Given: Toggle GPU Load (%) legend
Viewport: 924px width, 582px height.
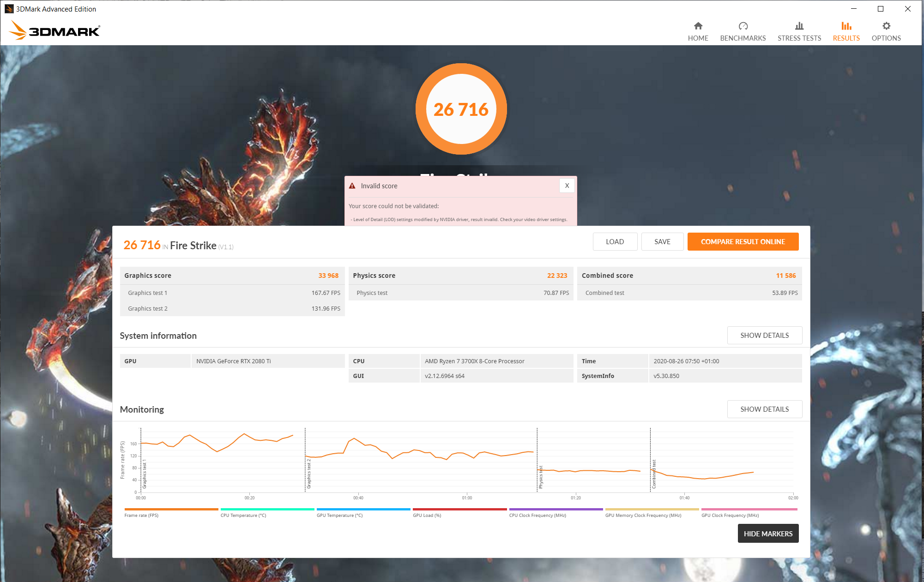Looking at the screenshot, I should (x=459, y=512).
